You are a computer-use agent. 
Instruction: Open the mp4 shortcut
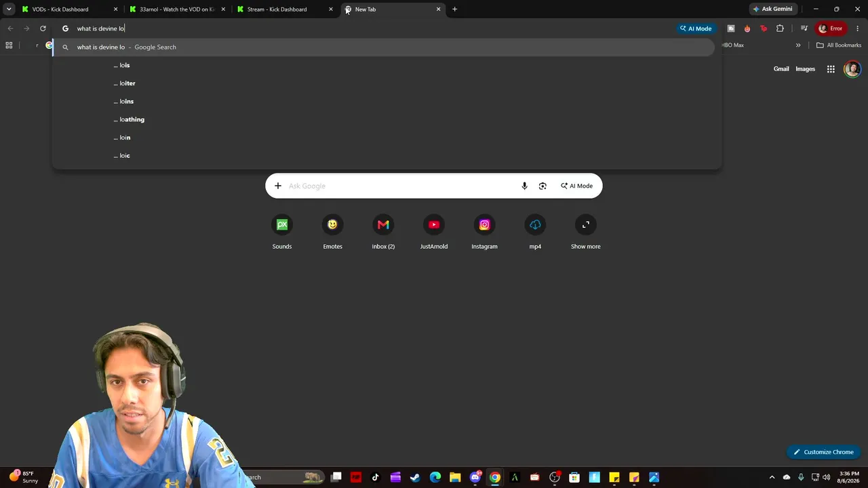[x=535, y=232]
